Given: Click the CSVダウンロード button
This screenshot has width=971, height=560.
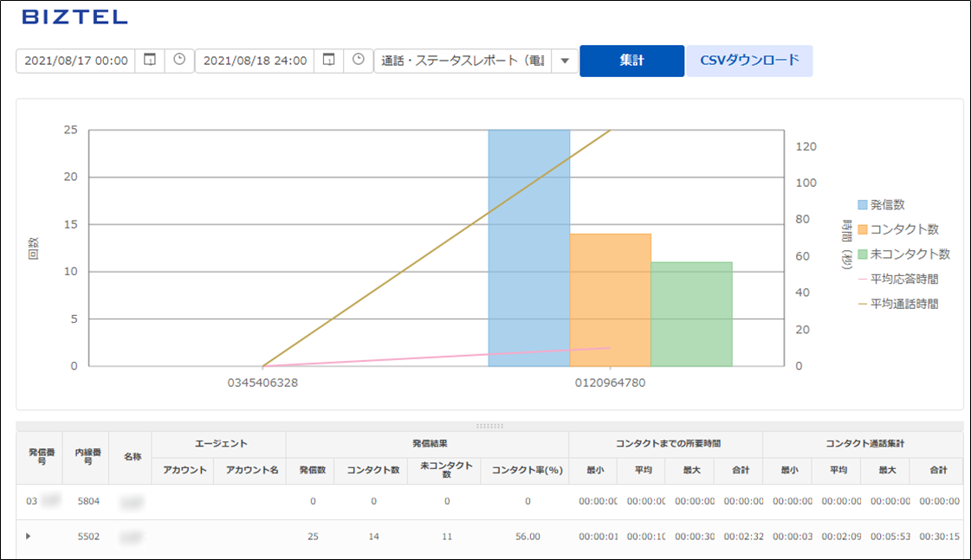Looking at the screenshot, I should [x=749, y=61].
